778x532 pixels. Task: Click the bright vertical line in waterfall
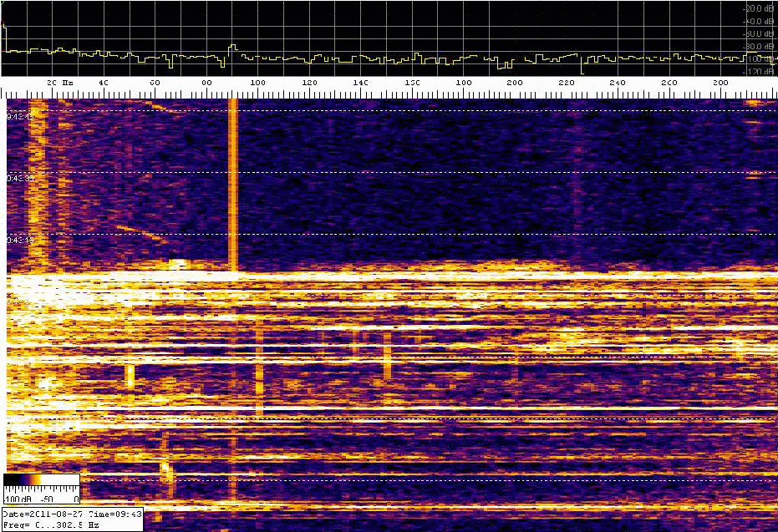[233, 184]
